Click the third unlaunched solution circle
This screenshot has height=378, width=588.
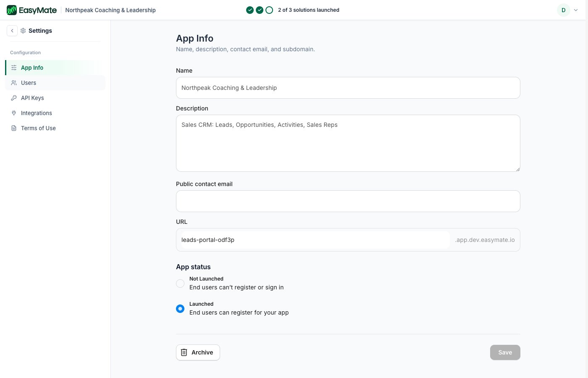coord(269,10)
